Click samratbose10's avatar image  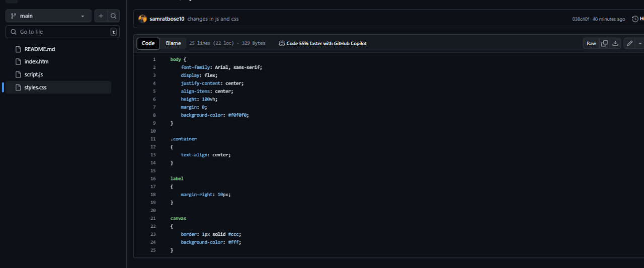tap(143, 19)
